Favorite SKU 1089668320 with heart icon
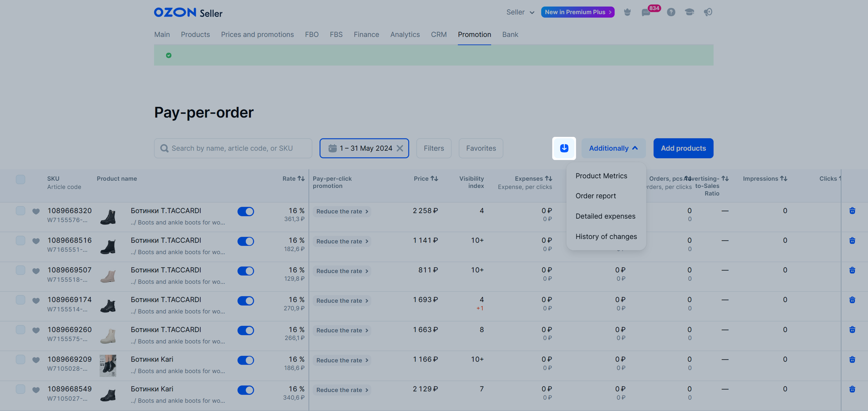Screen dimensions: 868x411 [36, 211]
